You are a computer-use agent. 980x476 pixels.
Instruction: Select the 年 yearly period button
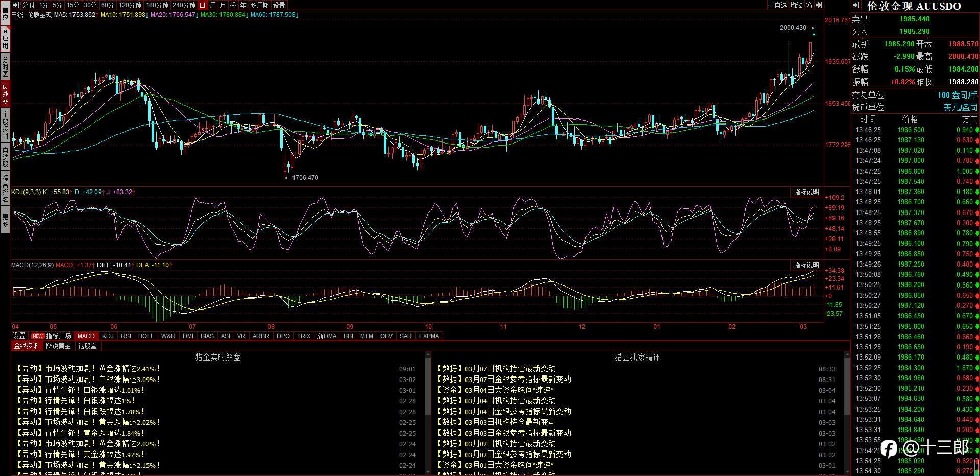point(243,5)
